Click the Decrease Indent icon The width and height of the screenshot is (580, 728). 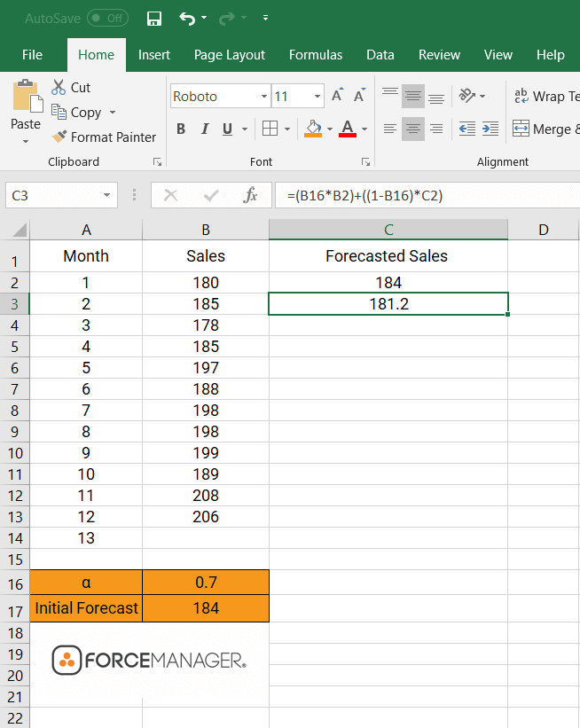[x=467, y=129]
